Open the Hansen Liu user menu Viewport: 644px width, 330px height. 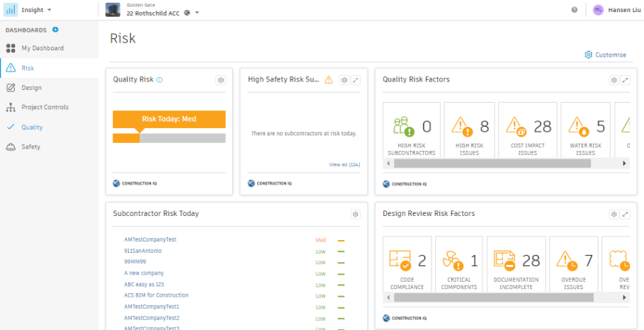[618, 10]
